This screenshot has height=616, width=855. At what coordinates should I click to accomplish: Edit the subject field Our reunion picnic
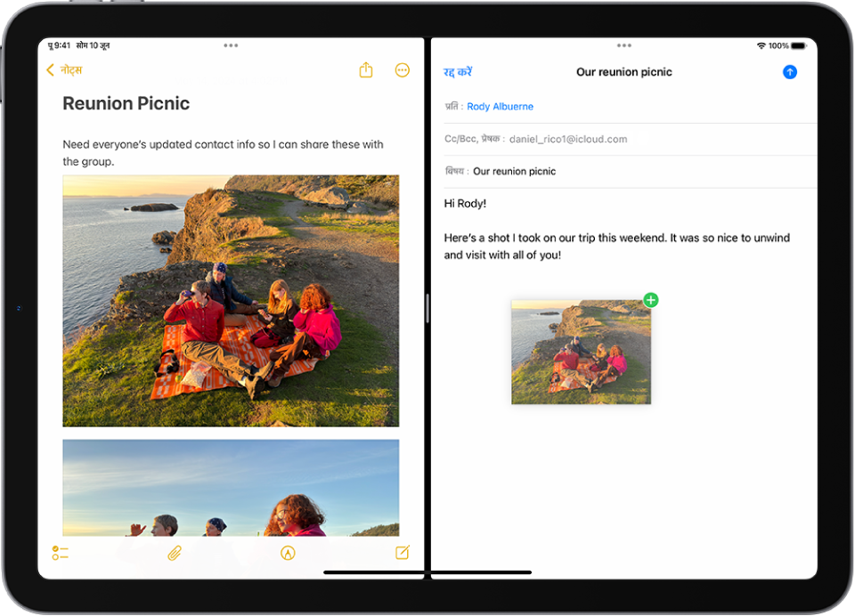pyautogui.click(x=630, y=171)
